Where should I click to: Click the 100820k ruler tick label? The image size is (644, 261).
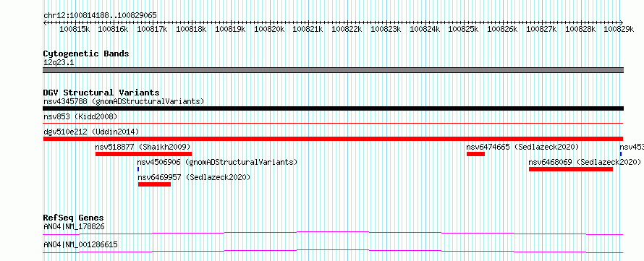tap(269, 29)
